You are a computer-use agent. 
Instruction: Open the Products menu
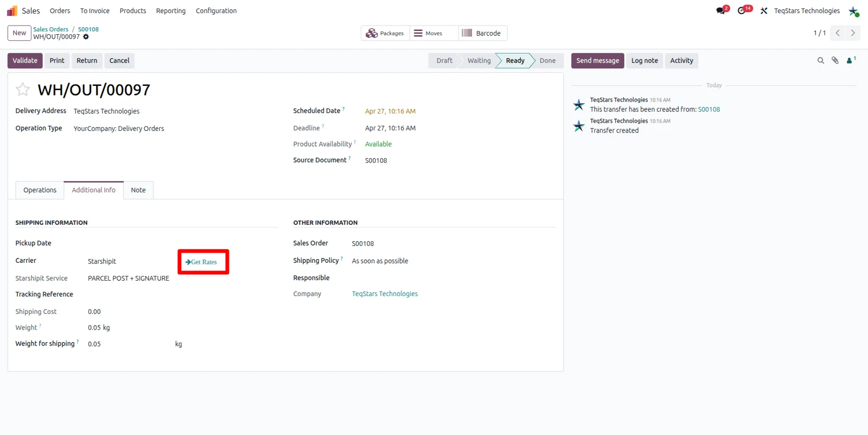pos(133,11)
